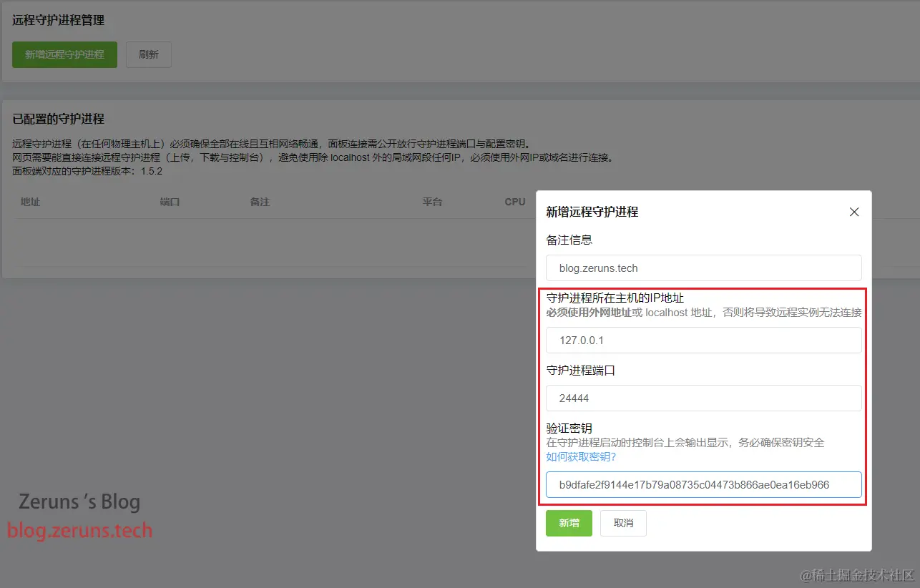Screen dimensions: 920x588
Task: Click the green 新增远程守护进程 button
Action: pos(64,54)
